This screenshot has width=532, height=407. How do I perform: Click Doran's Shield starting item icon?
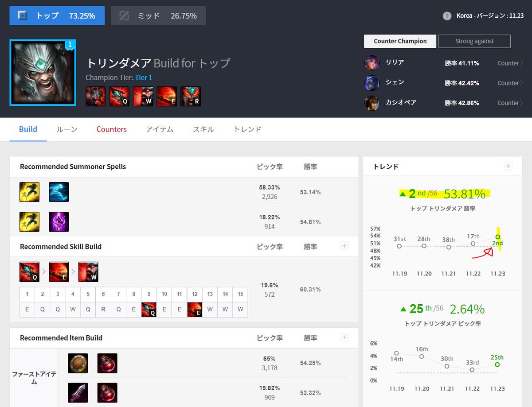pos(78,363)
